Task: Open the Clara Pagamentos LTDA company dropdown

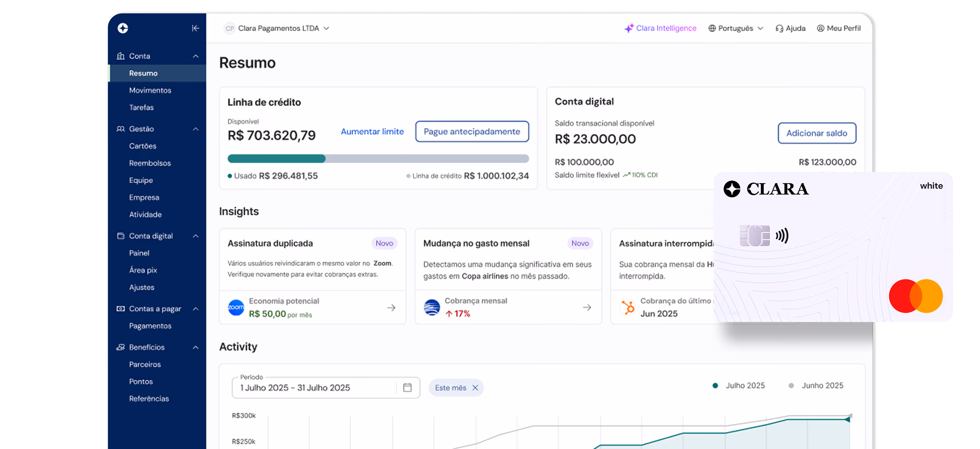Action: tap(277, 28)
